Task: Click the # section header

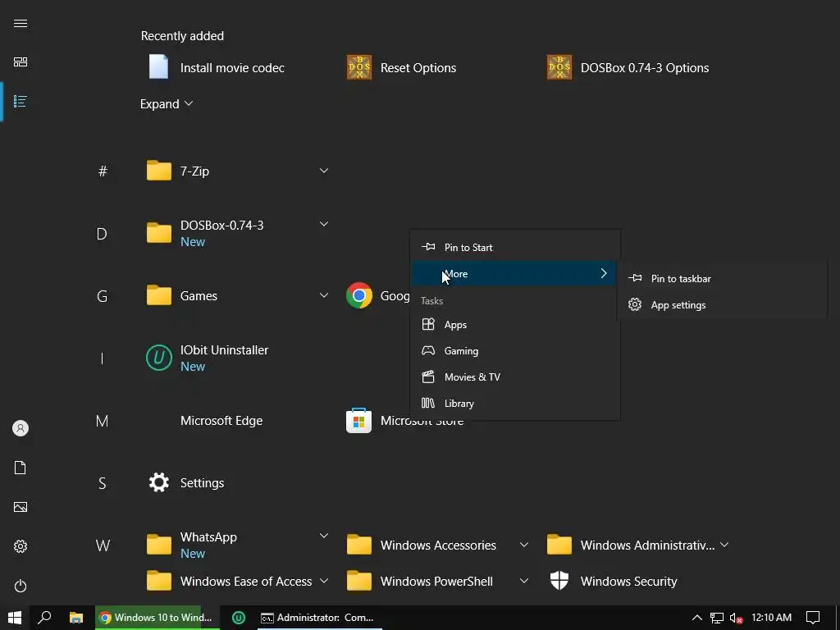Action: [103, 171]
